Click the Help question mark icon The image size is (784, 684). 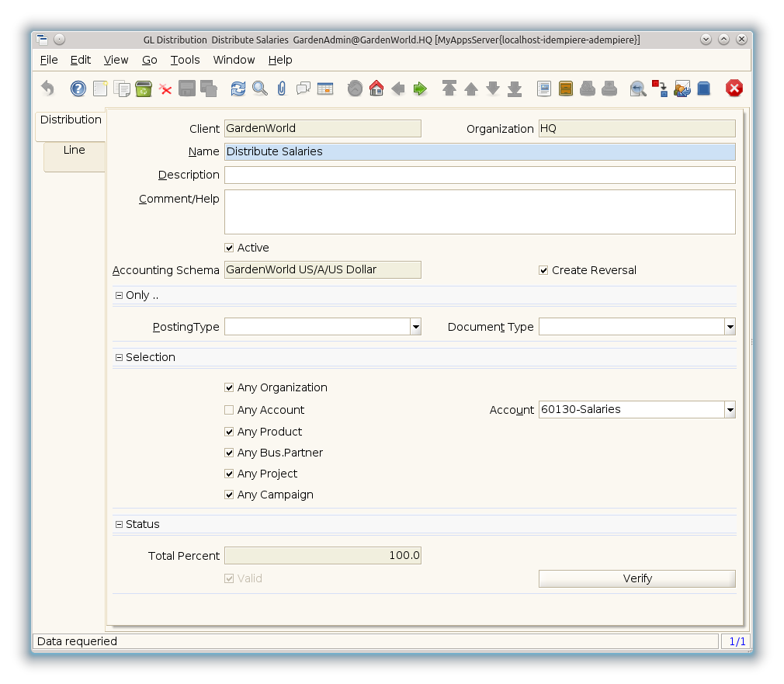click(x=78, y=89)
